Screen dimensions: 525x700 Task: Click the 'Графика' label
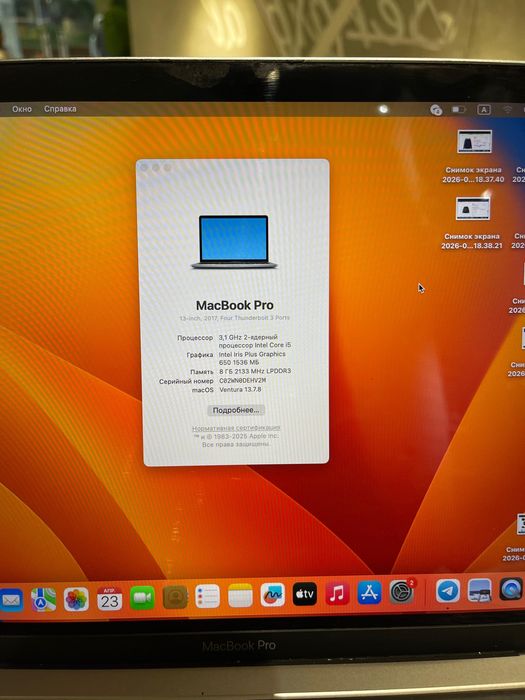[x=200, y=355]
